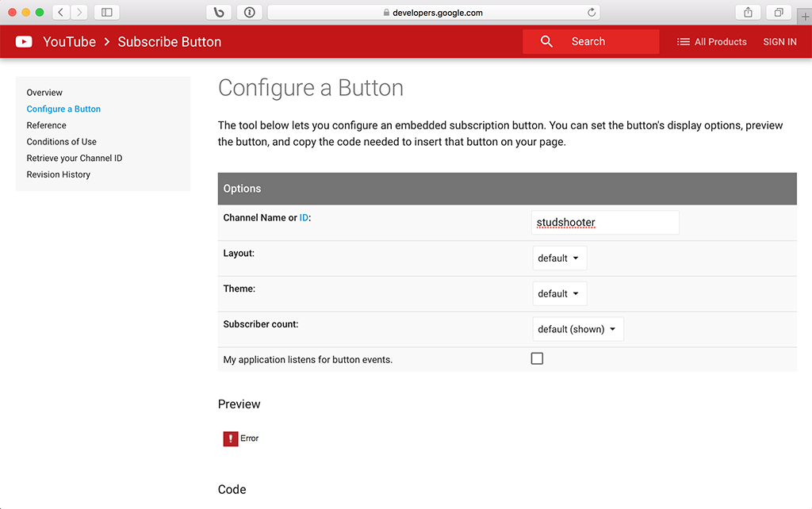Screen dimensions: 812x509
Task: Open Retrieve your Channel ID page
Action: pyautogui.click(x=75, y=159)
